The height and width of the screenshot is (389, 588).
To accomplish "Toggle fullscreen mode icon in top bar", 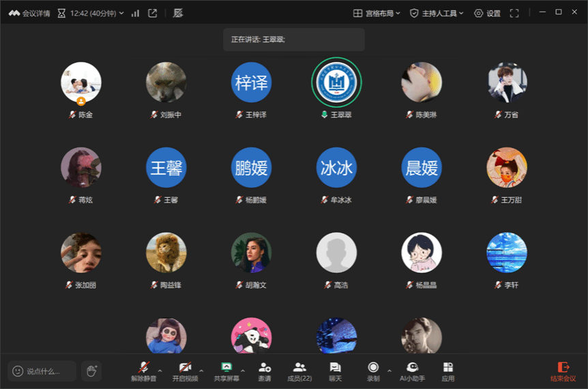I will (x=514, y=13).
